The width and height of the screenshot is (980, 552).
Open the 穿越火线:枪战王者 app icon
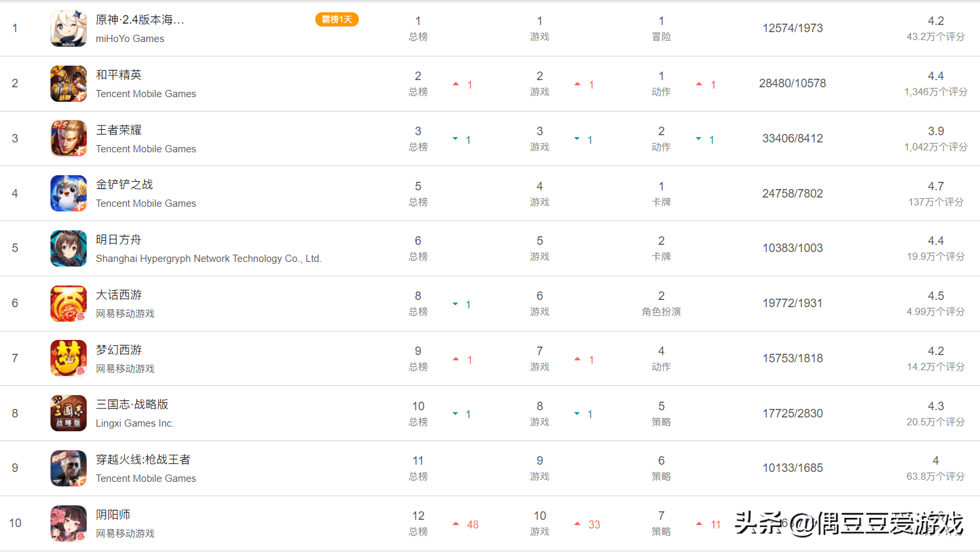pos(68,468)
